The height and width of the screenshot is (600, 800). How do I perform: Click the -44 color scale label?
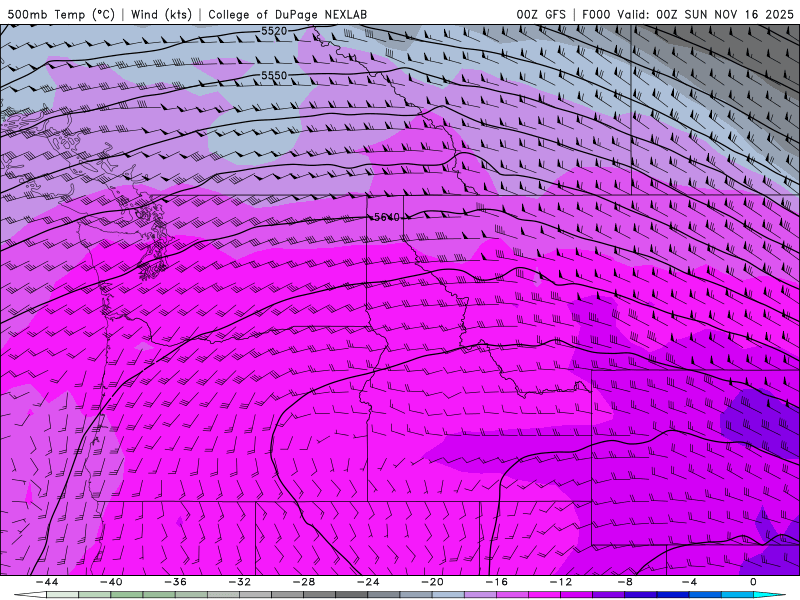click(47, 582)
